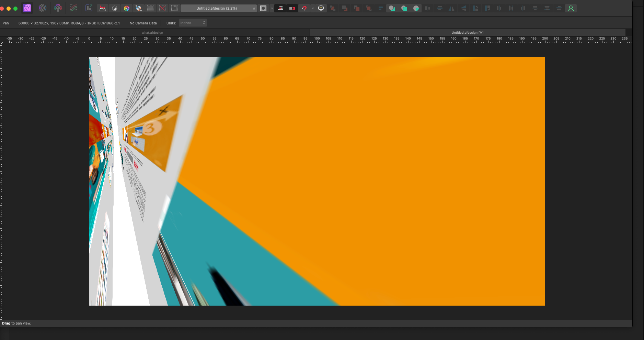Click Flip Vertical
Screen dimensions: 644x340
tap(463, 8)
